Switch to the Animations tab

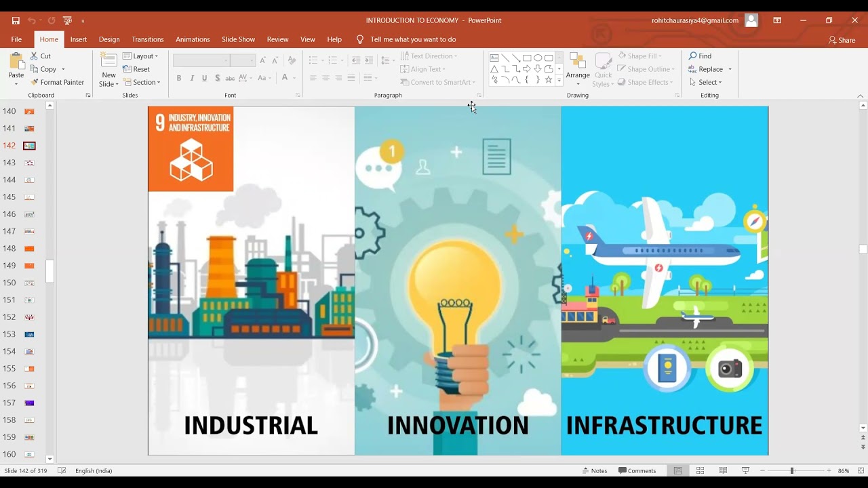(x=193, y=39)
